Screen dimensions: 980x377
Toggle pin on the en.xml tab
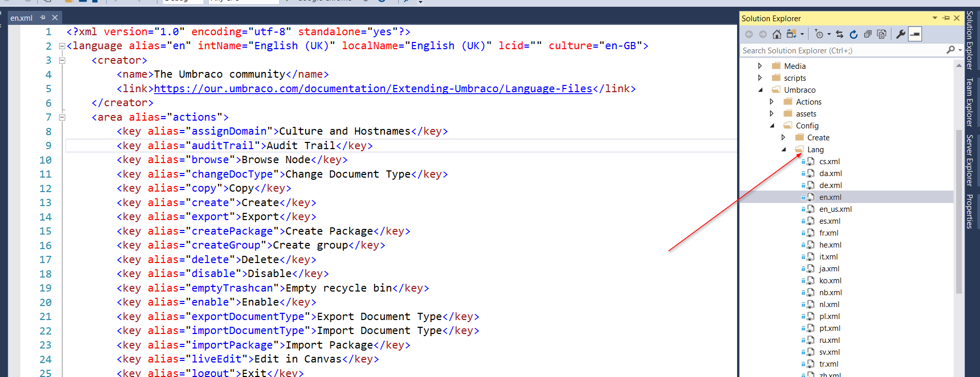point(43,18)
